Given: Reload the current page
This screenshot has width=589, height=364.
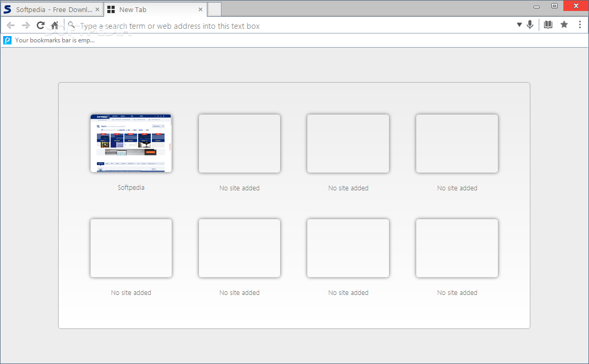Looking at the screenshot, I should tap(40, 25).
